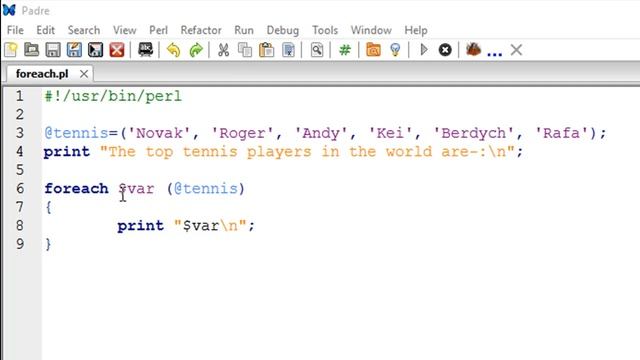The width and height of the screenshot is (640, 360).
Task: Click the gray X toolbar icon
Action: [x=516, y=50]
